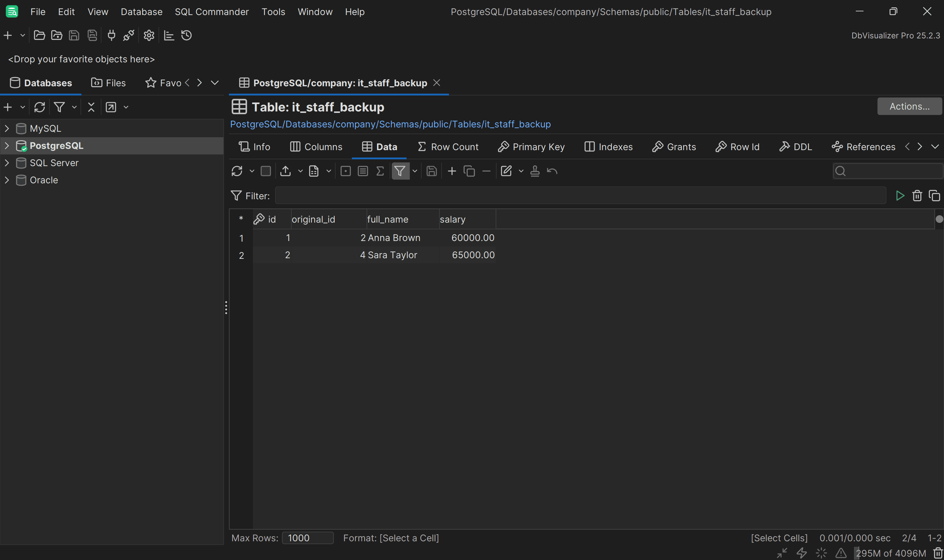
Task: Click the explain plan chart icon
Action: click(169, 36)
